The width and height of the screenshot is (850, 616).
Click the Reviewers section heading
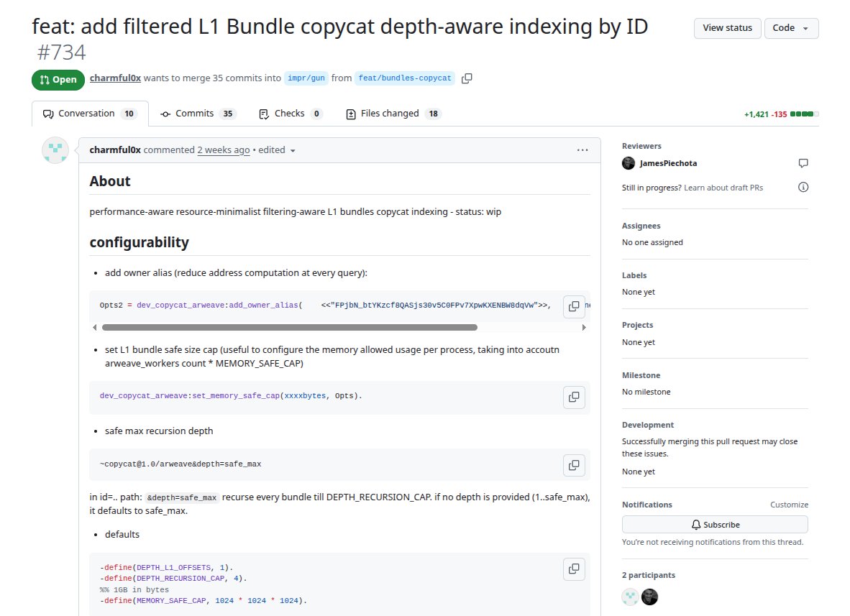point(641,146)
